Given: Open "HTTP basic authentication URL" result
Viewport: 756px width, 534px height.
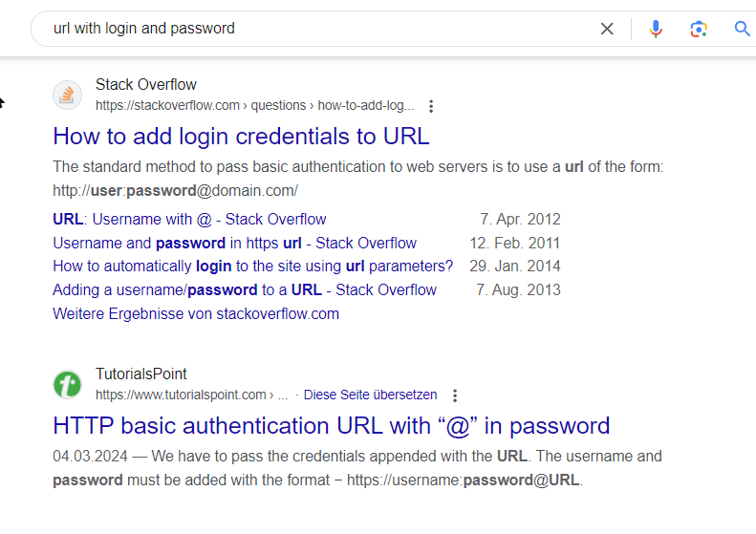Looking at the screenshot, I should pyautogui.click(x=331, y=425).
